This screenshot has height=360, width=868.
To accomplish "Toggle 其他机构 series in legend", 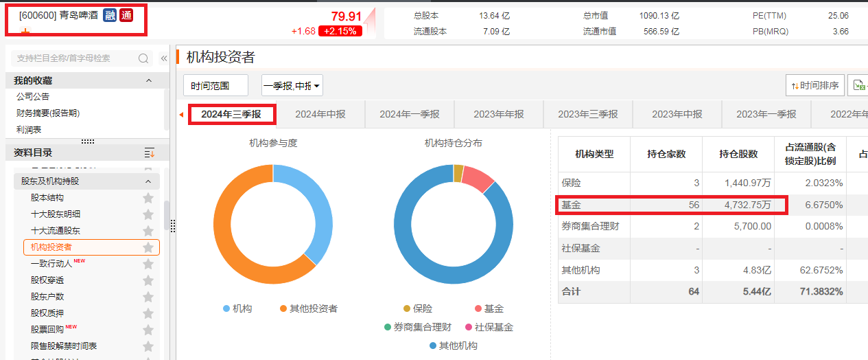I will click(454, 346).
